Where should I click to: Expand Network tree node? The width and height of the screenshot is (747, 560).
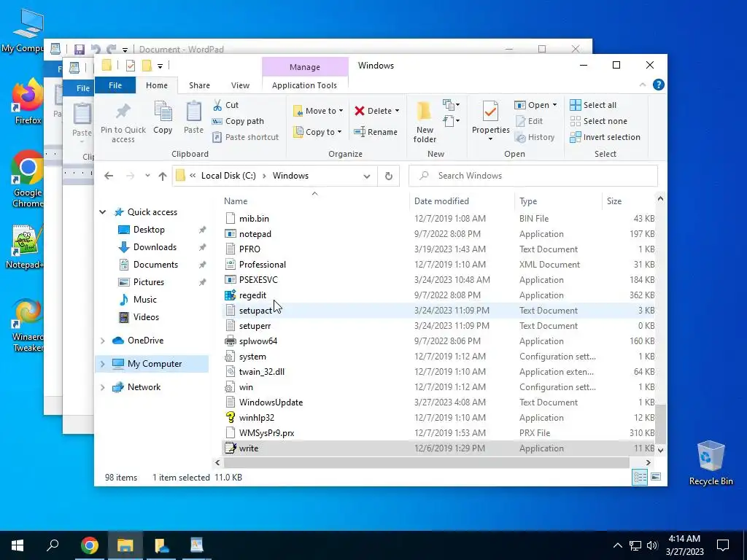[102, 387]
